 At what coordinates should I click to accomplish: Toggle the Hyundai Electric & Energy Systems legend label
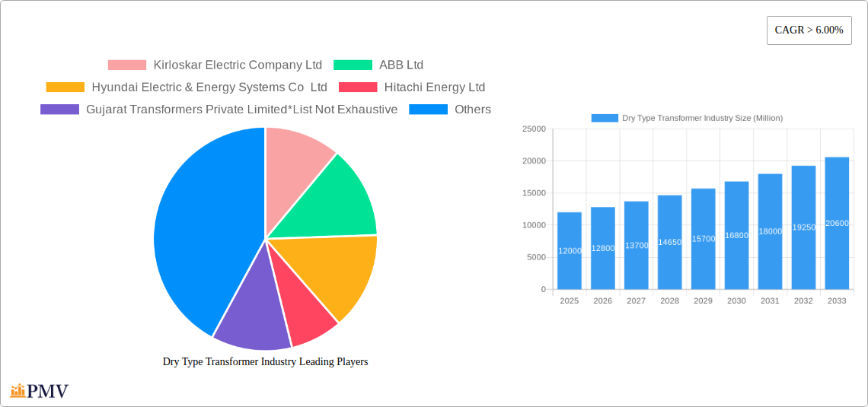click(x=209, y=87)
